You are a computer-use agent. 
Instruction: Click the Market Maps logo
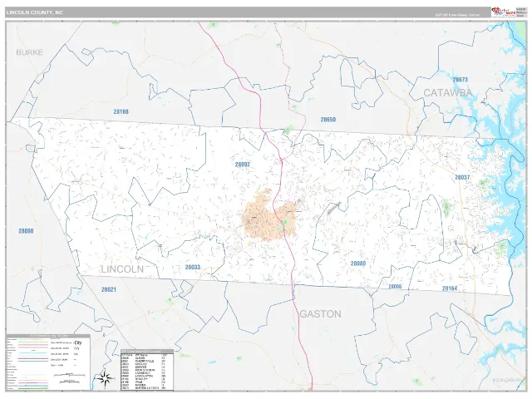tap(503, 12)
